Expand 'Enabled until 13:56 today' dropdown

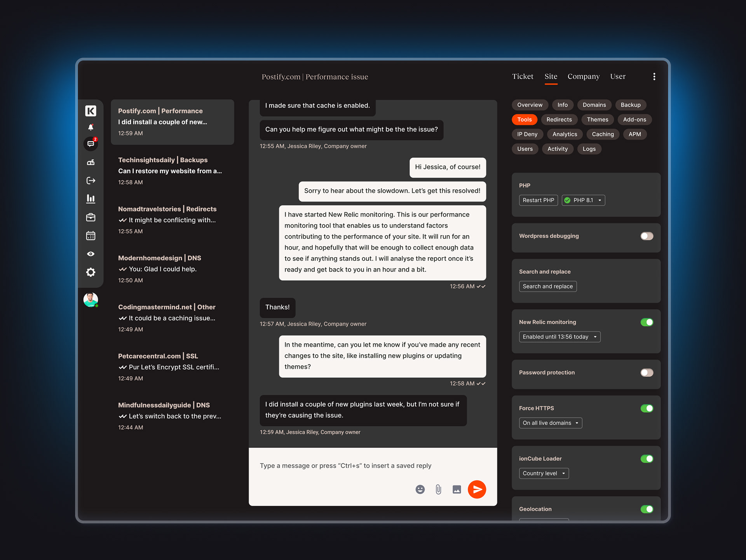point(559,337)
